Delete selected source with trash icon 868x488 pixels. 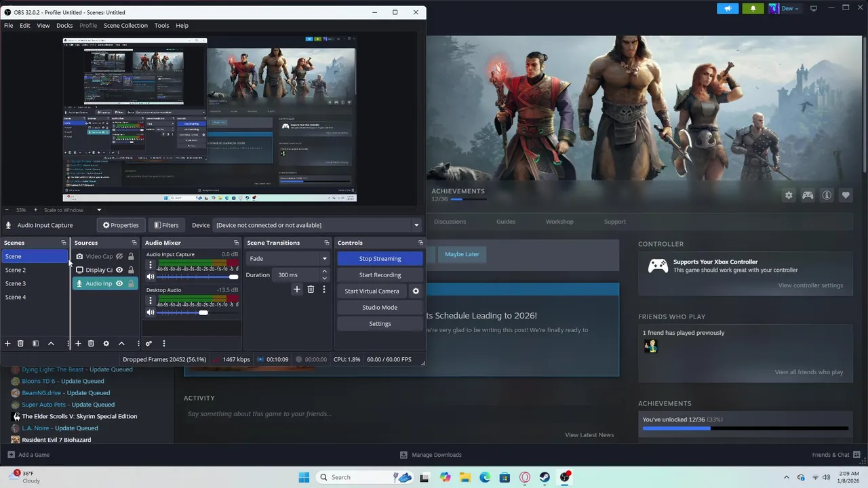point(91,344)
